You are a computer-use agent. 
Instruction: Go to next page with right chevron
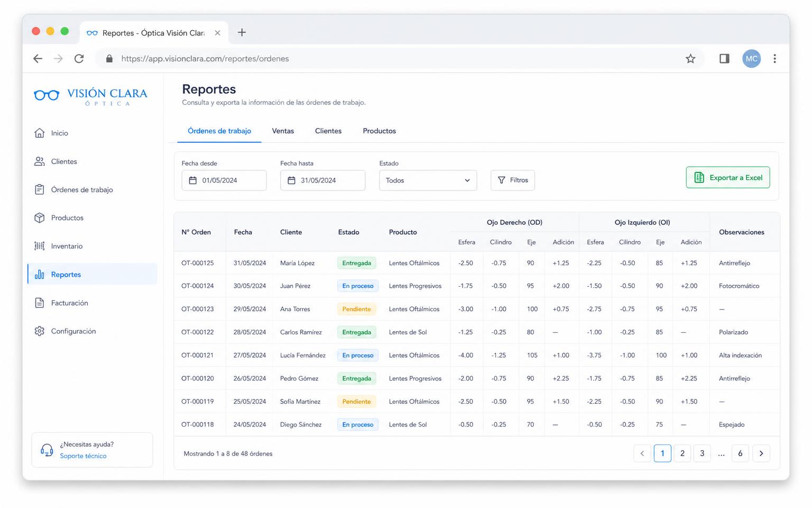pyautogui.click(x=761, y=453)
